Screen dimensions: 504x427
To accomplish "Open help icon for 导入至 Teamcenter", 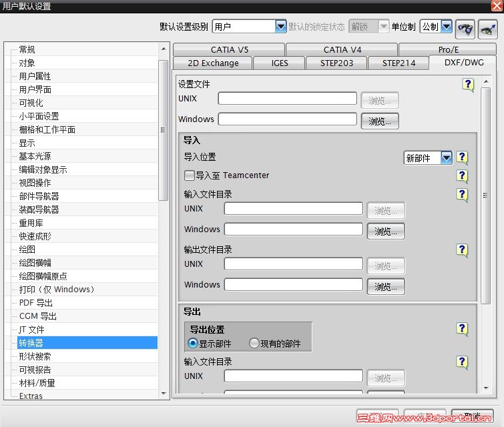I will point(462,175).
